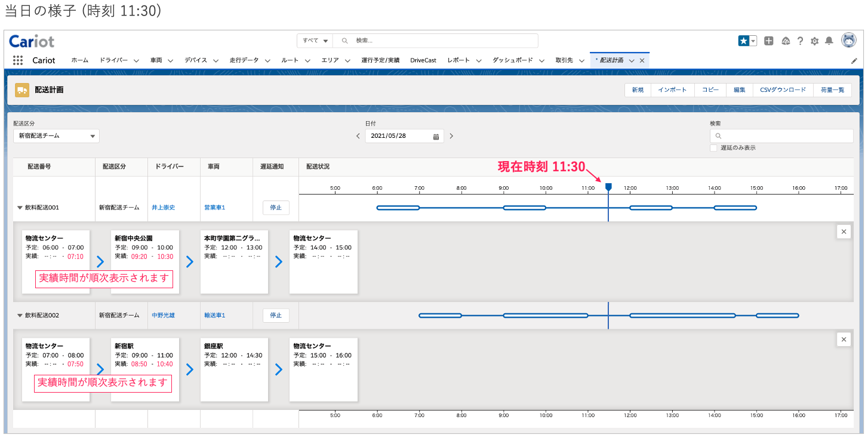Expand the ルート menu chevron
This screenshot has width=868, height=438.
point(307,61)
